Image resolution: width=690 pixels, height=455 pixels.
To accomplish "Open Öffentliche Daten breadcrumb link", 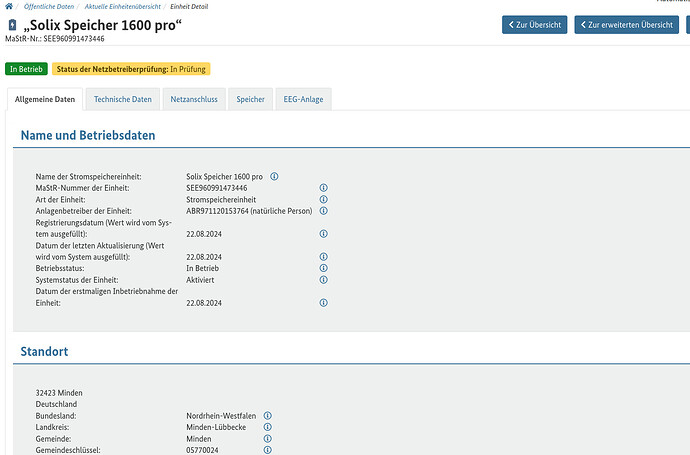I will coord(49,7).
